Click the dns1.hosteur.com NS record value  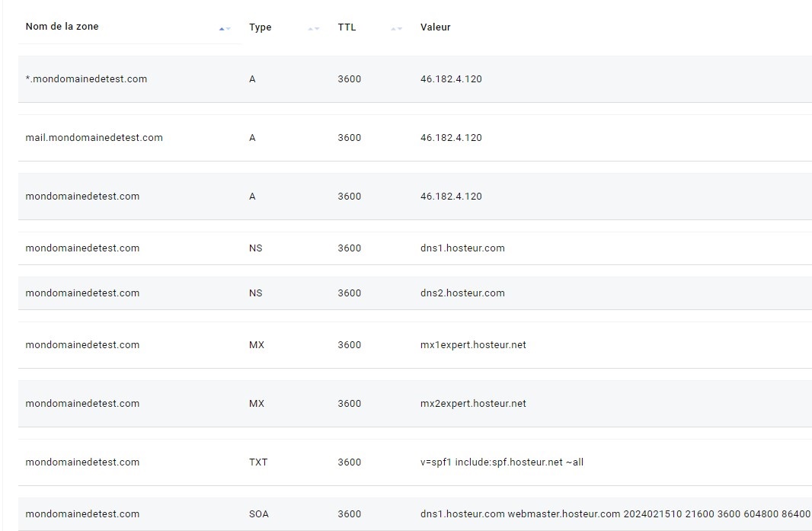coord(462,248)
